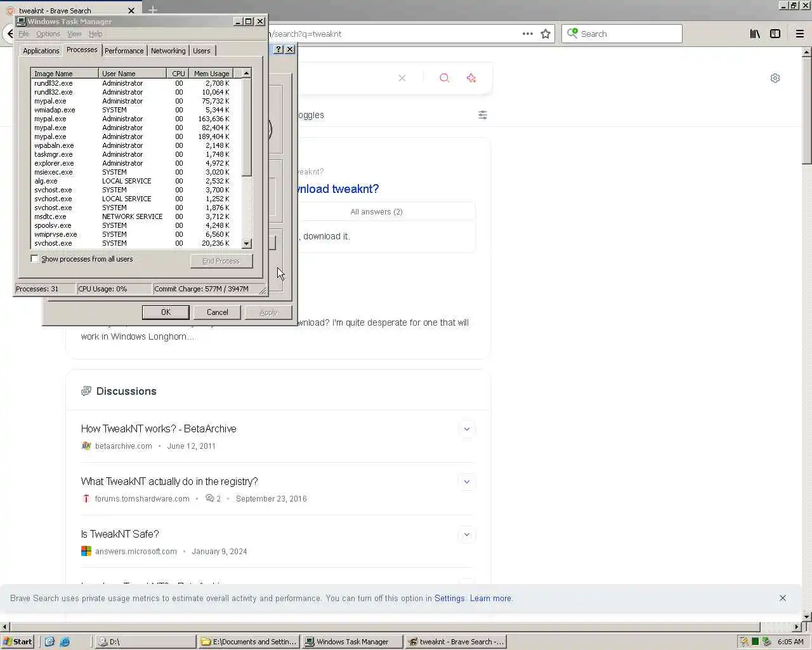Select mypal.exe row using 189,404 K
812x650 pixels.
tap(136, 136)
